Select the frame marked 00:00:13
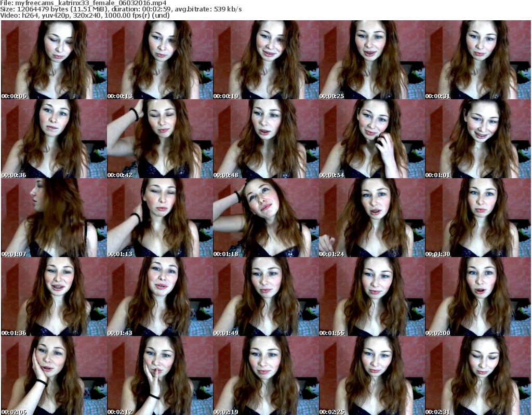The height and width of the screenshot is (415, 532). click(159, 60)
